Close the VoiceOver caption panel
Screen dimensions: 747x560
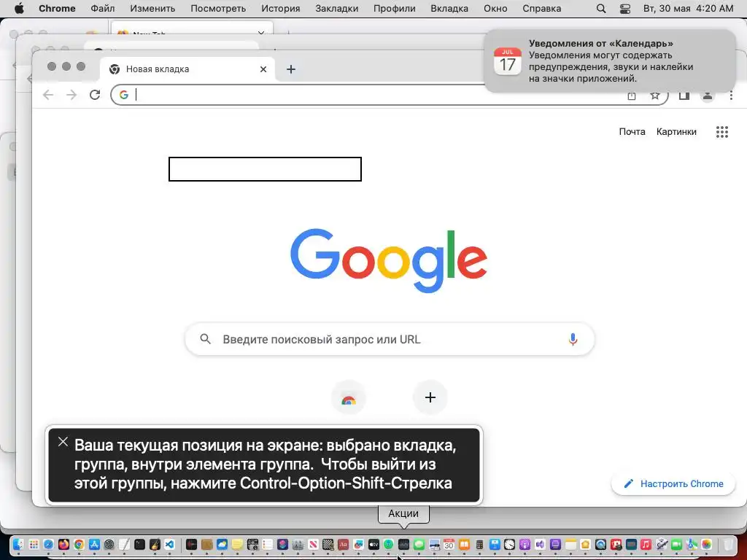pos(63,441)
